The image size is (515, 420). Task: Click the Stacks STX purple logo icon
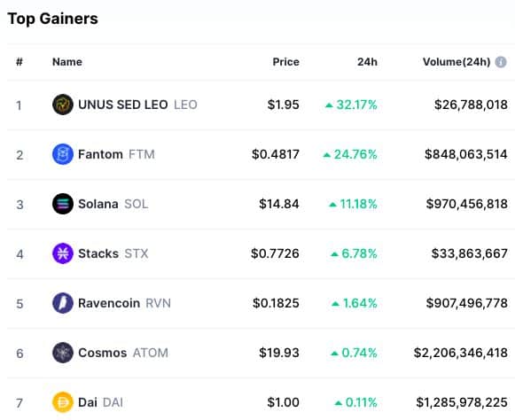tap(63, 253)
